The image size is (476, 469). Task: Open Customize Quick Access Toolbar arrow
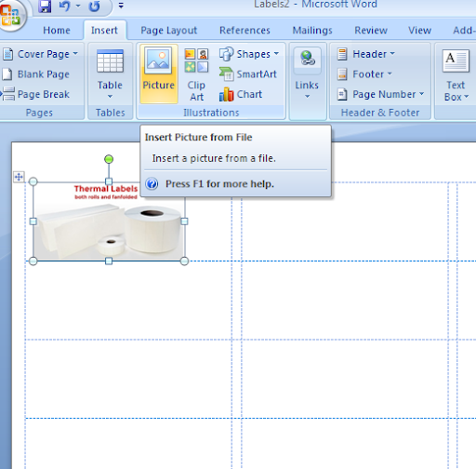click(121, 6)
